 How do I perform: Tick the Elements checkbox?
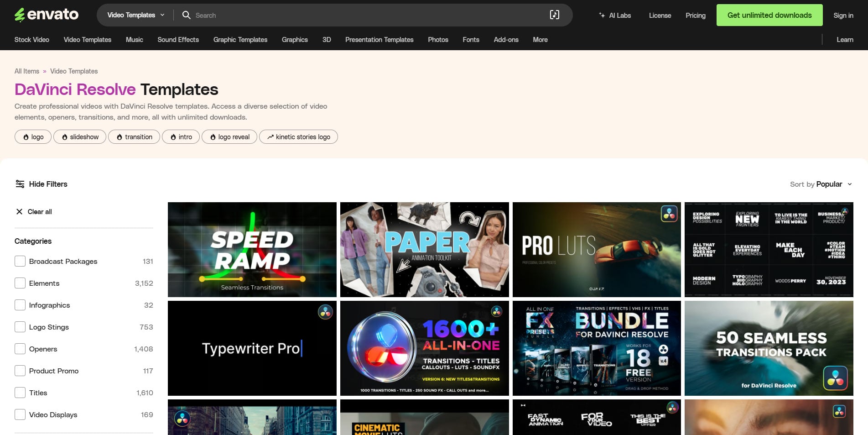click(x=20, y=283)
